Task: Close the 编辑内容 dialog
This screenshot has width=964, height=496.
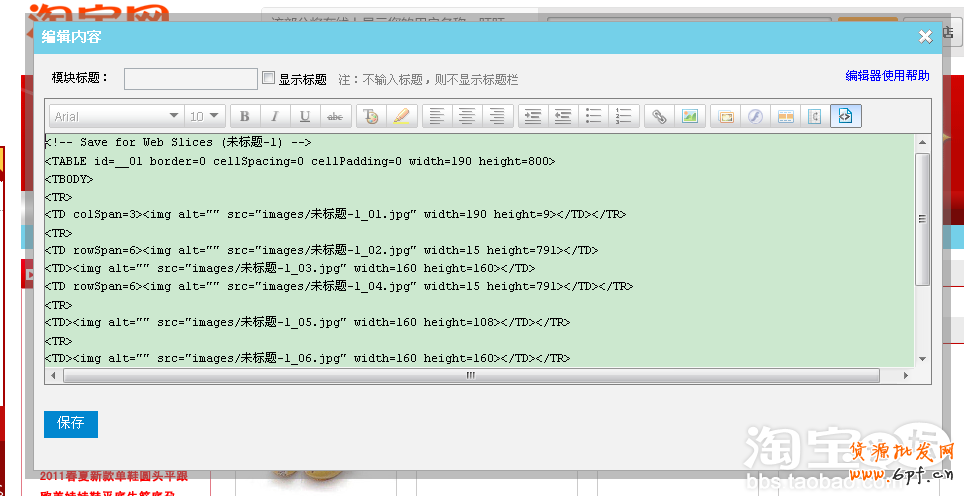Action: click(x=925, y=37)
